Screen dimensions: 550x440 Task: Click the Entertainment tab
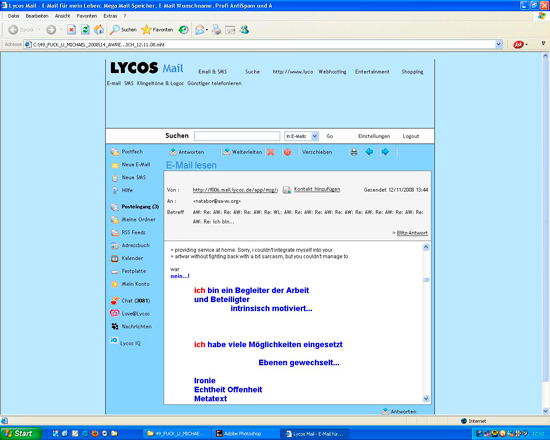click(x=372, y=72)
